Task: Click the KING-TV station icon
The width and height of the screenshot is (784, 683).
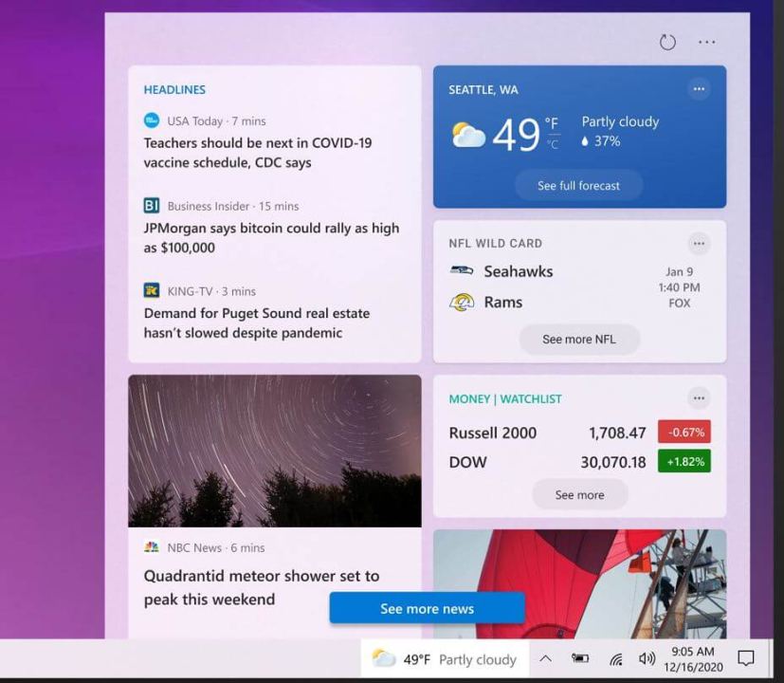Action: pyautogui.click(x=151, y=289)
